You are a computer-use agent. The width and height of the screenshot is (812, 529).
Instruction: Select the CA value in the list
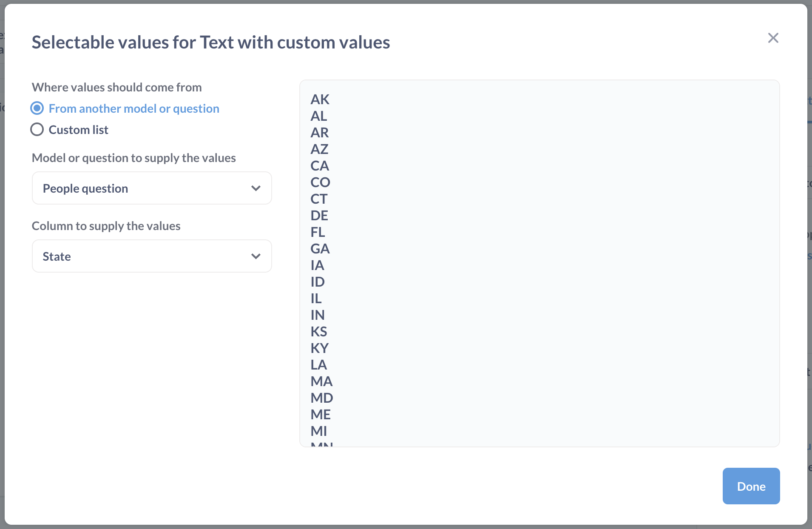(x=320, y=166)
